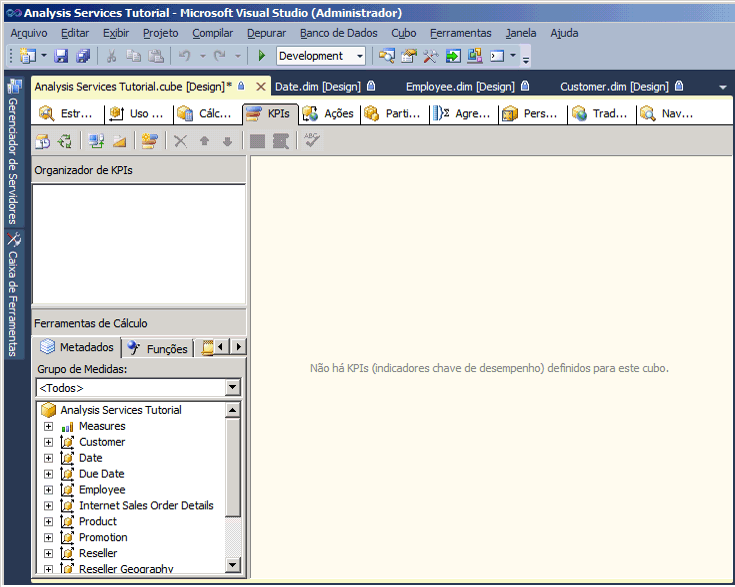The image size is (735, 587).
Task: Select Internet Sales Order Details in tree
Action: 146,506
